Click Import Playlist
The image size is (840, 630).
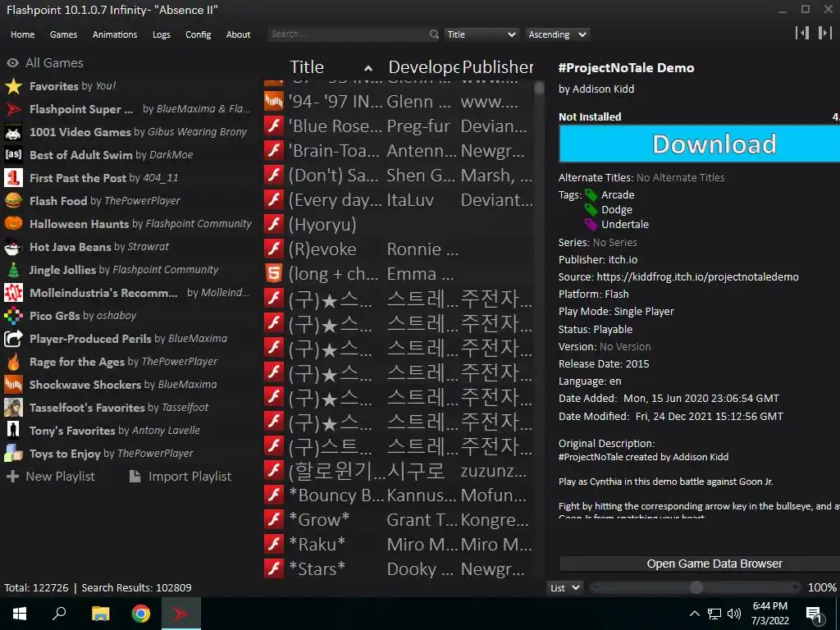tap(180, 477)
